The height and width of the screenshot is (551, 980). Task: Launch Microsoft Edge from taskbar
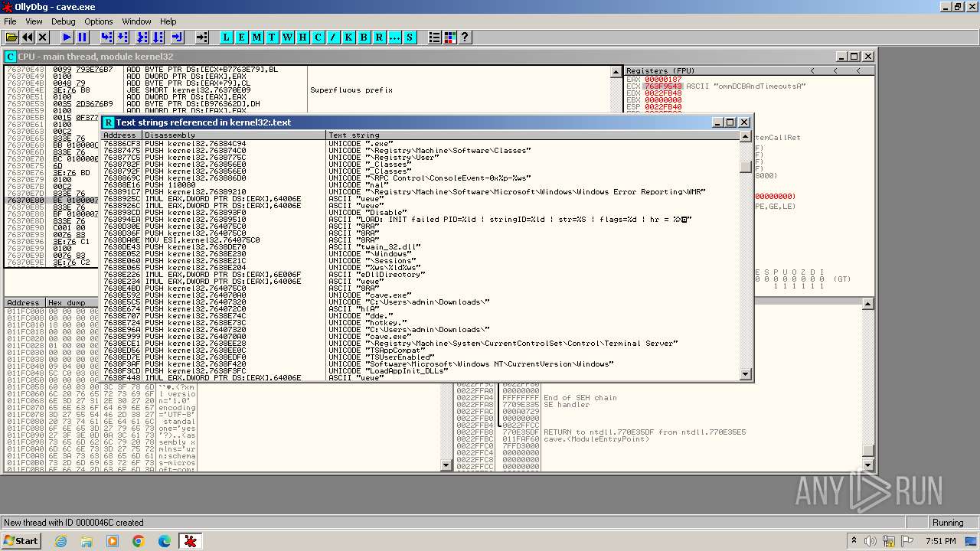pos(164,541)
